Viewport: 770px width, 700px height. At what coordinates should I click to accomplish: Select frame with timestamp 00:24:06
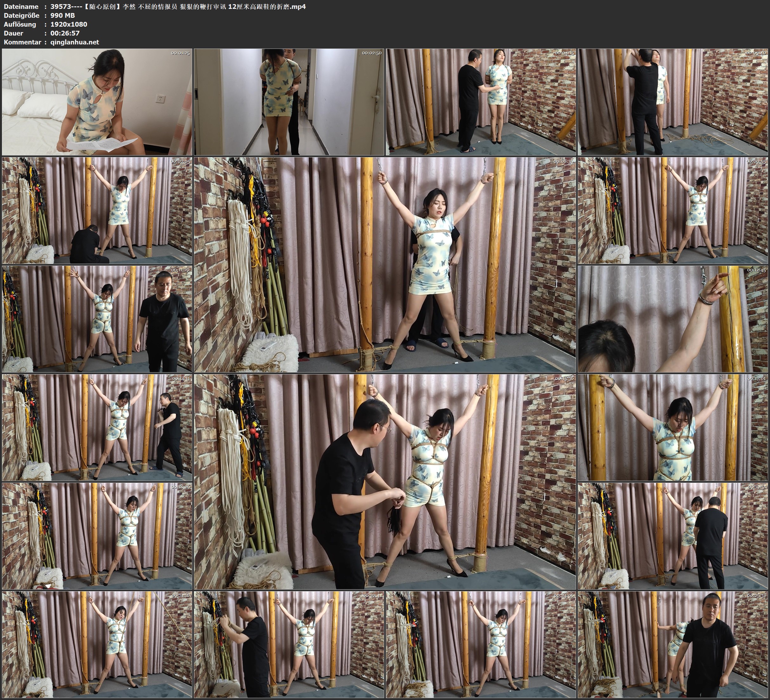[x=481, y=644]
